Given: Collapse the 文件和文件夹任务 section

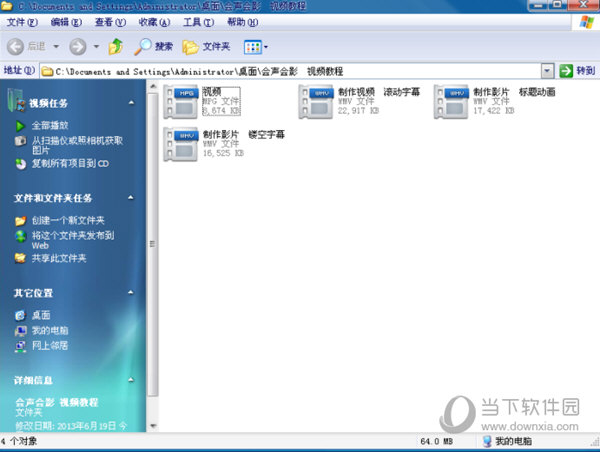Looking at the screenshot, I should 131,197.
